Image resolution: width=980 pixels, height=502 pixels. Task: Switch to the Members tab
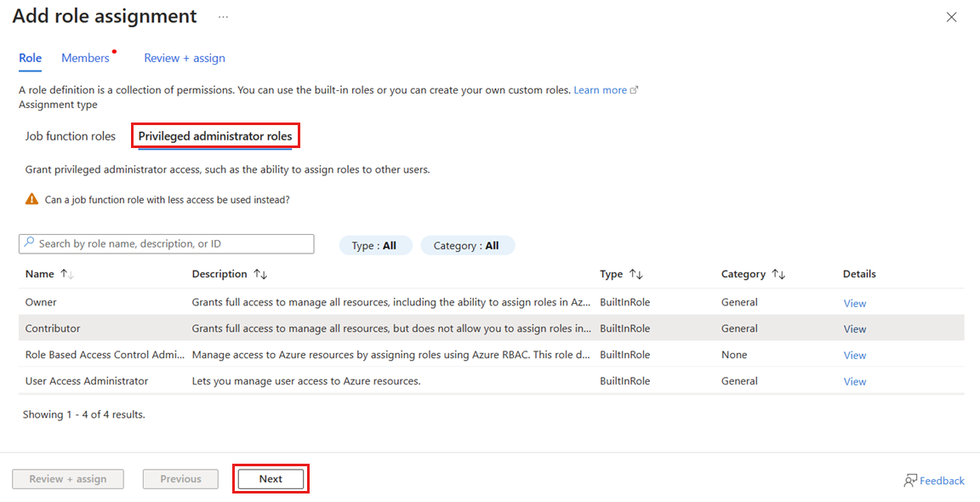pos(85,58)
